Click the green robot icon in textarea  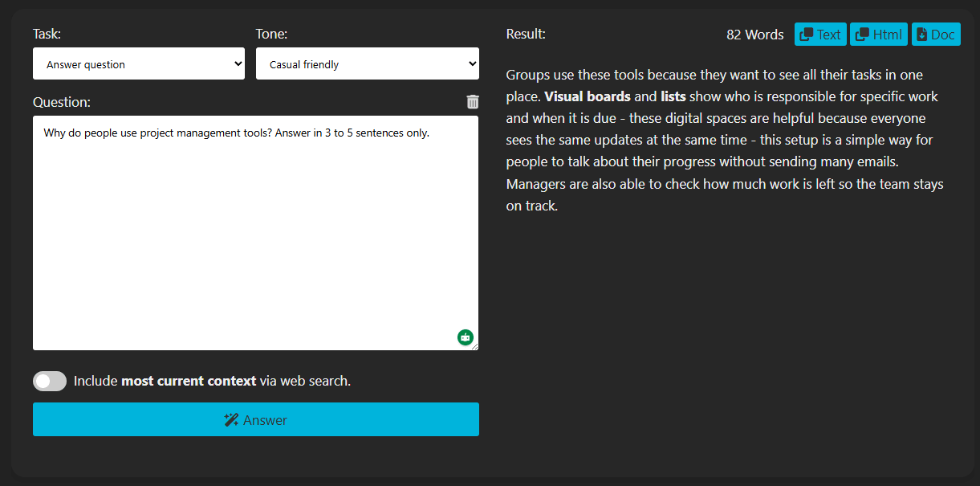click(466, 337)
